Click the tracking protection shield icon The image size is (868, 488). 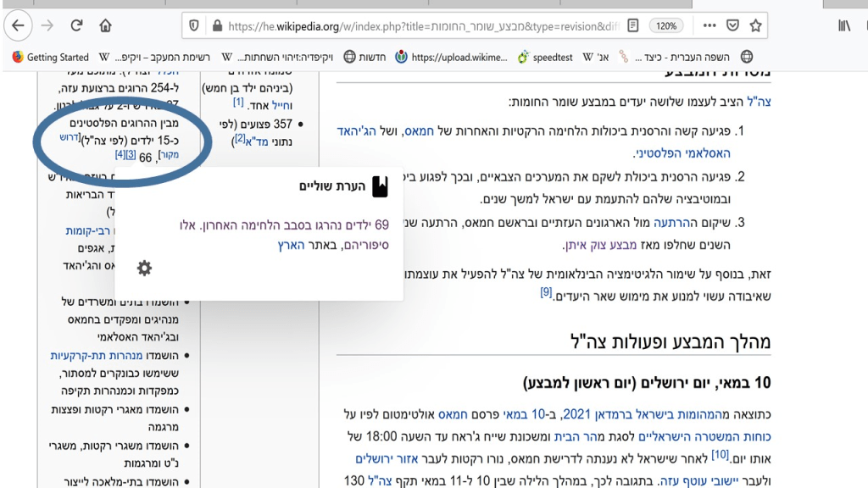pyautogui.click(x=194, y=26)
